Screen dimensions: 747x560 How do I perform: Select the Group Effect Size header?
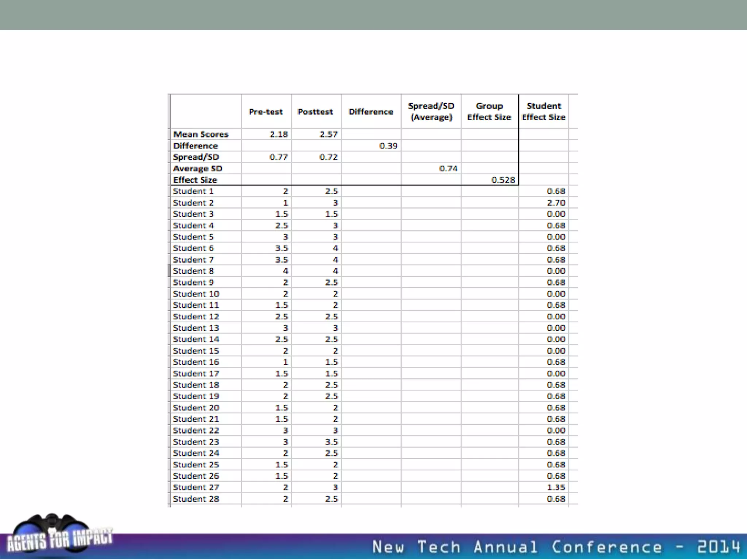(489, 112)
